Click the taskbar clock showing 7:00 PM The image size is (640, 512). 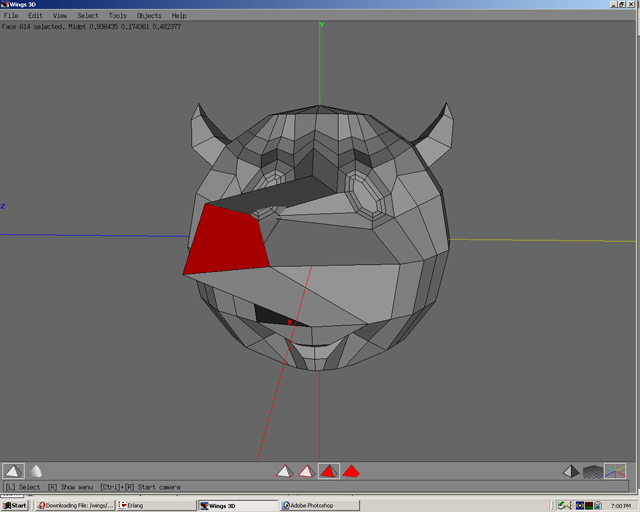coord(621,506)
